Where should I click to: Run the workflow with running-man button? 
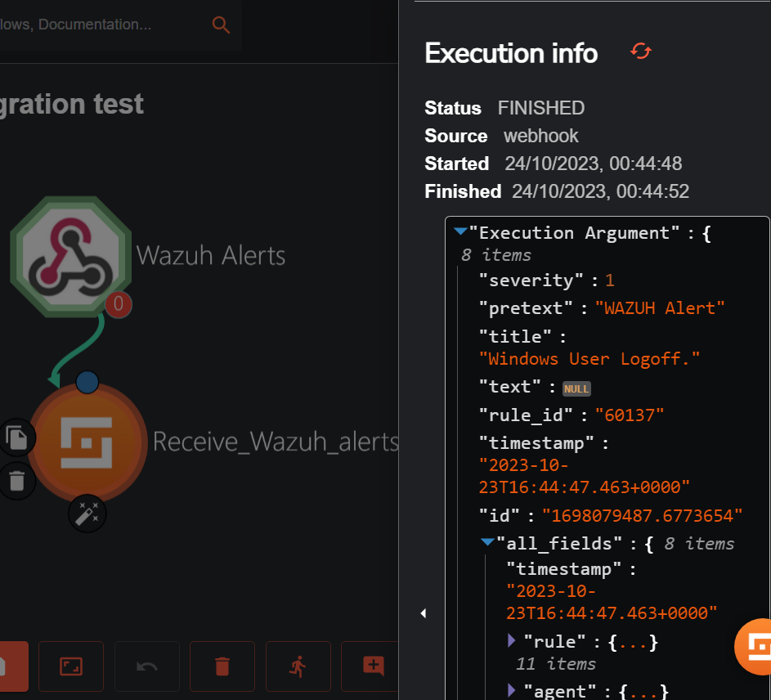(x=298, y=666)
